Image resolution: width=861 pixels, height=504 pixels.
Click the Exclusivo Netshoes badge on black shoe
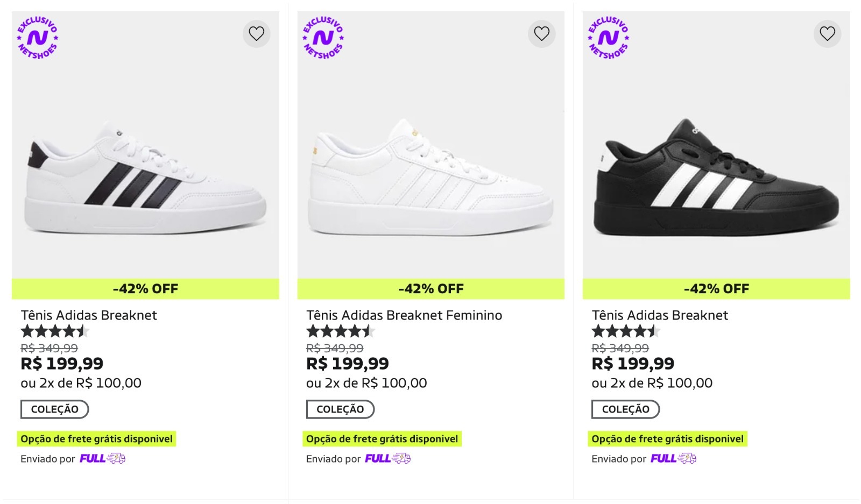point(609,38)
